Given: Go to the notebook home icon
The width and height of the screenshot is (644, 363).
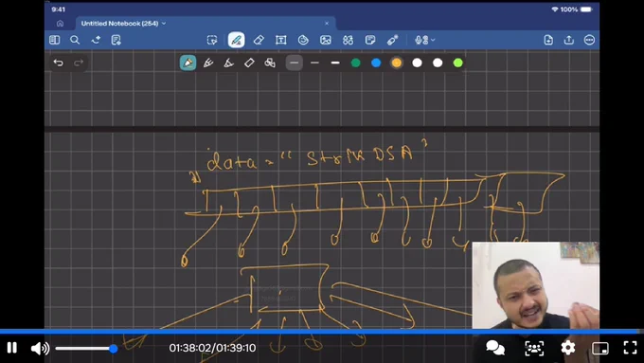Looking at the screenshot, I should (60, 24).
